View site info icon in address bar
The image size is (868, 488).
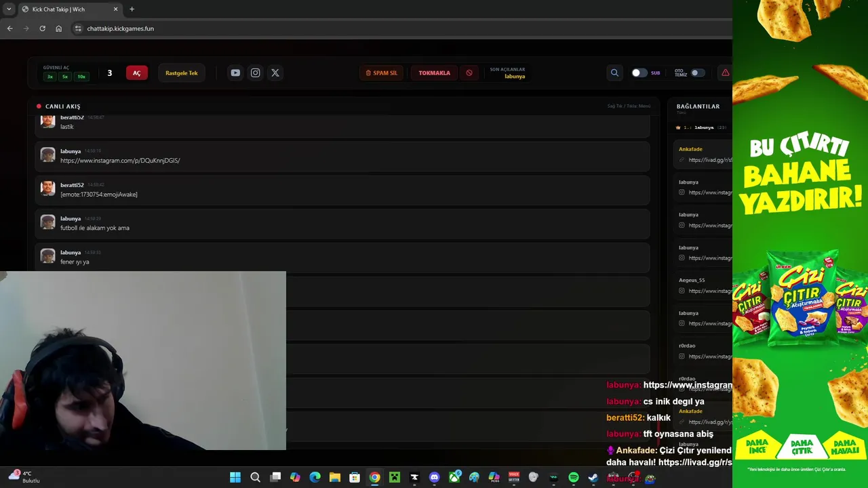pos(78,28)
